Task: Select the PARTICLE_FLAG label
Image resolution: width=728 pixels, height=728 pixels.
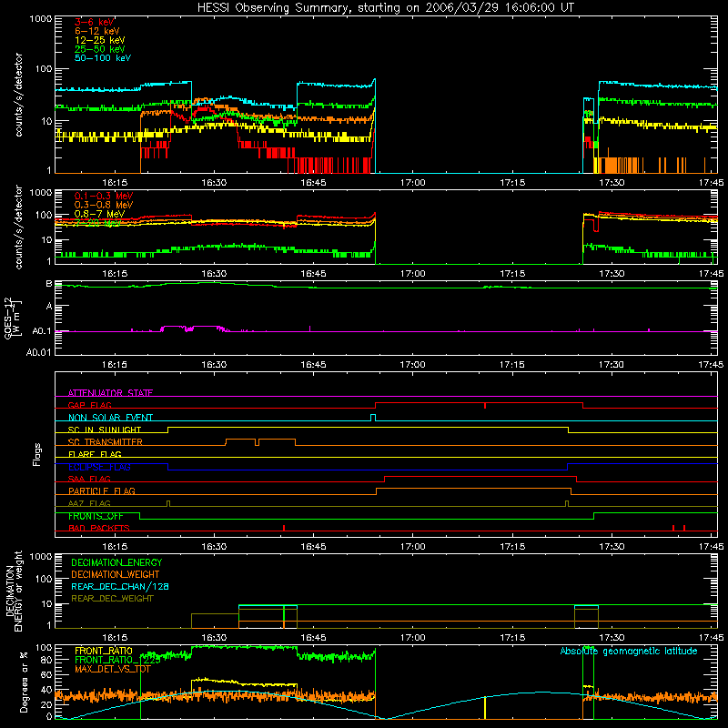Action: tap(102, 490)
